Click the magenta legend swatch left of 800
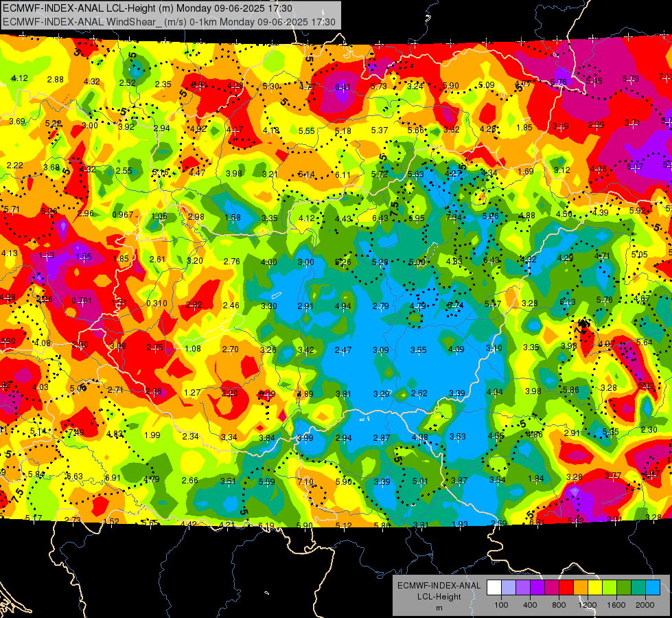Screen dimensions: 672x618 552,588
